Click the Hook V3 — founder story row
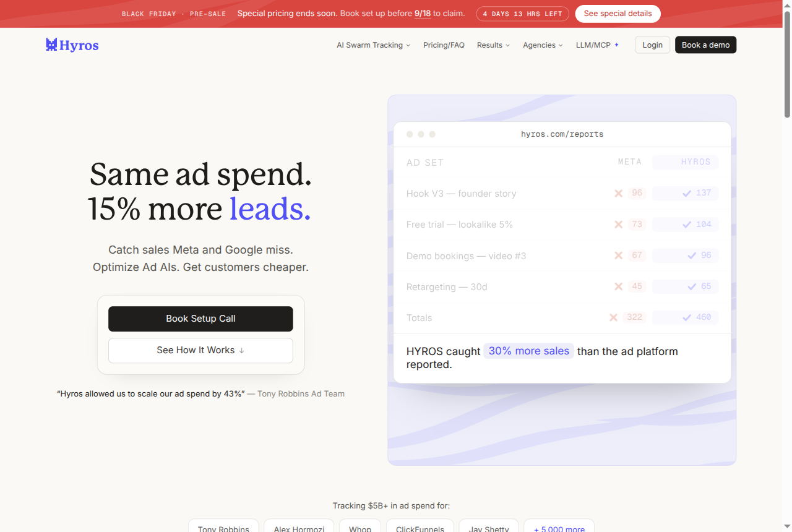This screenshot has height=532, width=792. tap(562, 193)
